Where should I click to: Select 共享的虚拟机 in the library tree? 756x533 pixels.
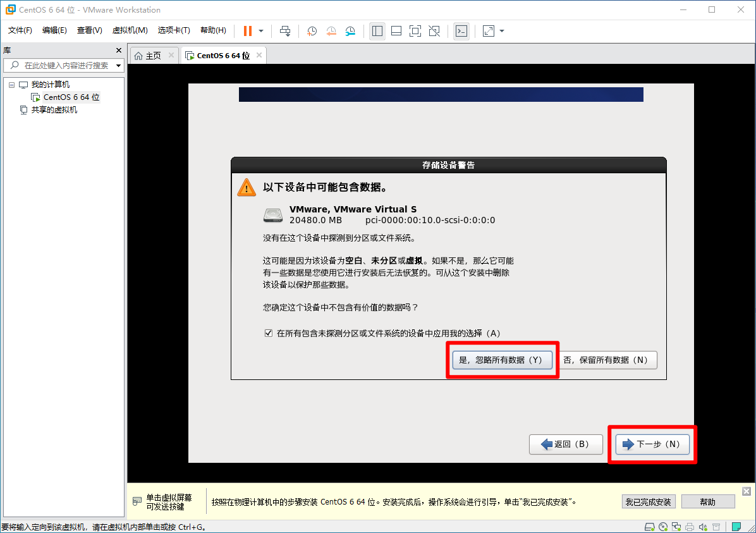54,109
